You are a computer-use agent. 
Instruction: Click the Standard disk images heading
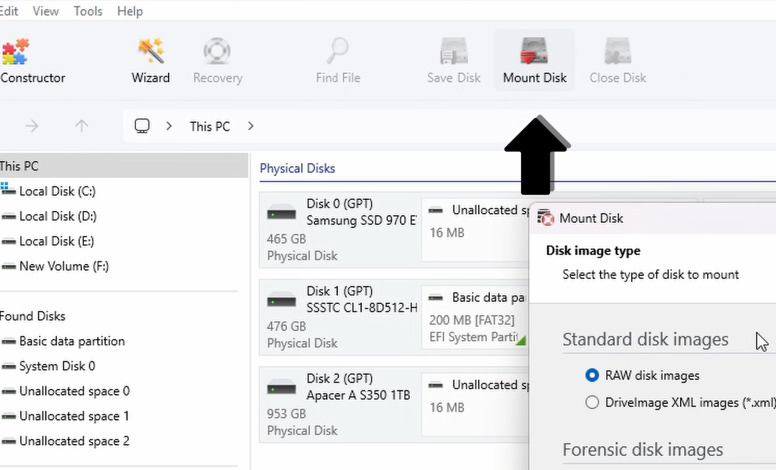point(645,339)
